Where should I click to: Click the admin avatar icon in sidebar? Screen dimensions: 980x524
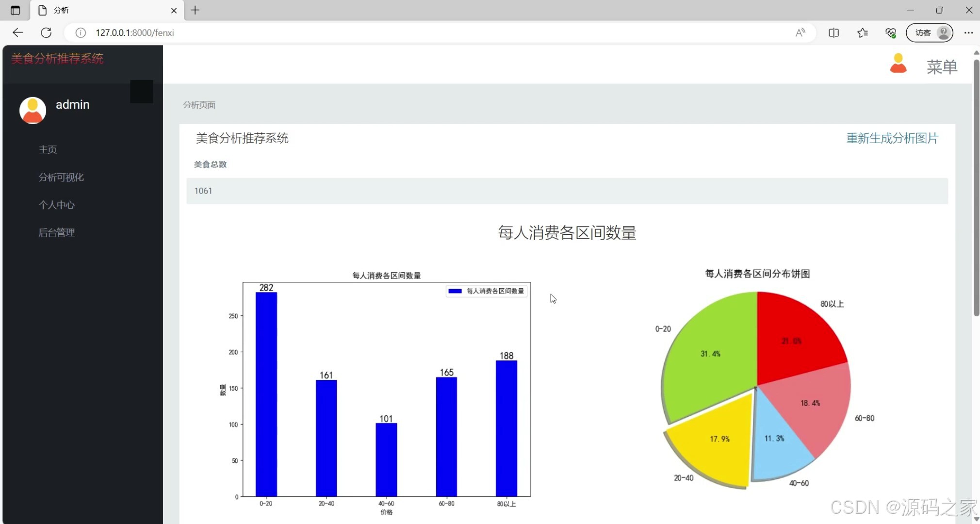click(32, 110)
